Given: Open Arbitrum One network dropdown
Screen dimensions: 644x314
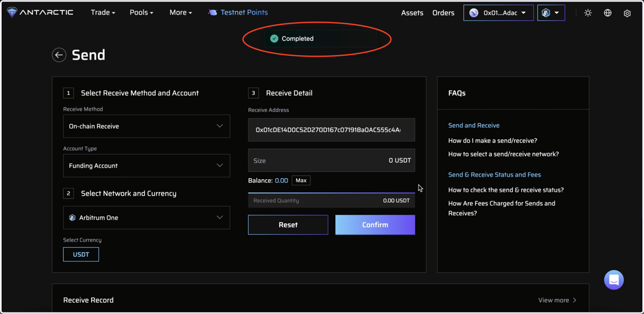Looking at the screenshot, I should (147, 217).
